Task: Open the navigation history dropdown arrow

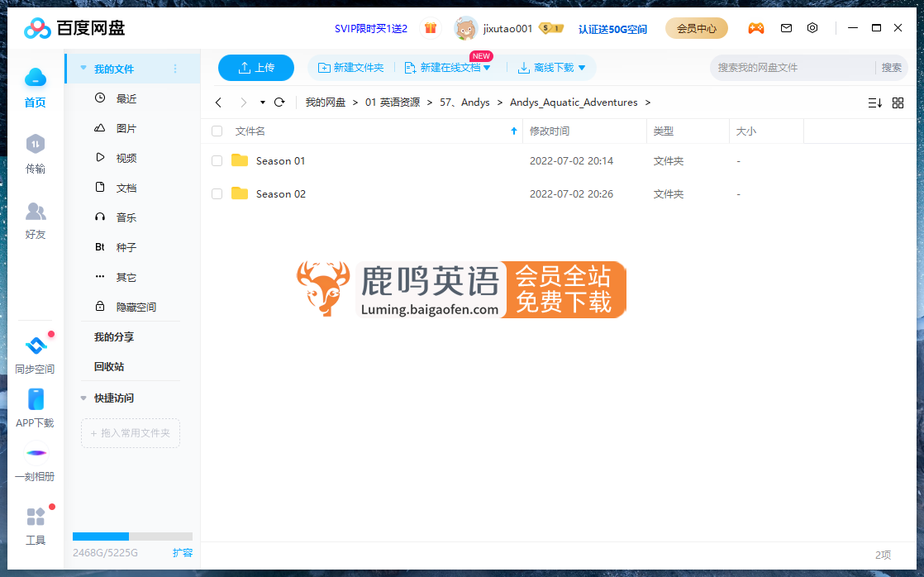Action: coord(262,103)
